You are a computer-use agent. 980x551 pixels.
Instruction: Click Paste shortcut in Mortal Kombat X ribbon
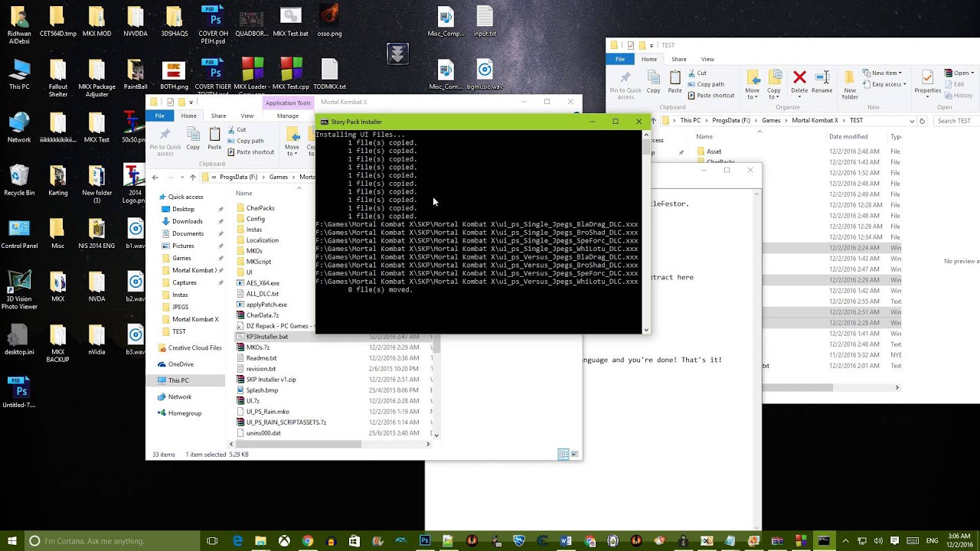click(250, 152)
